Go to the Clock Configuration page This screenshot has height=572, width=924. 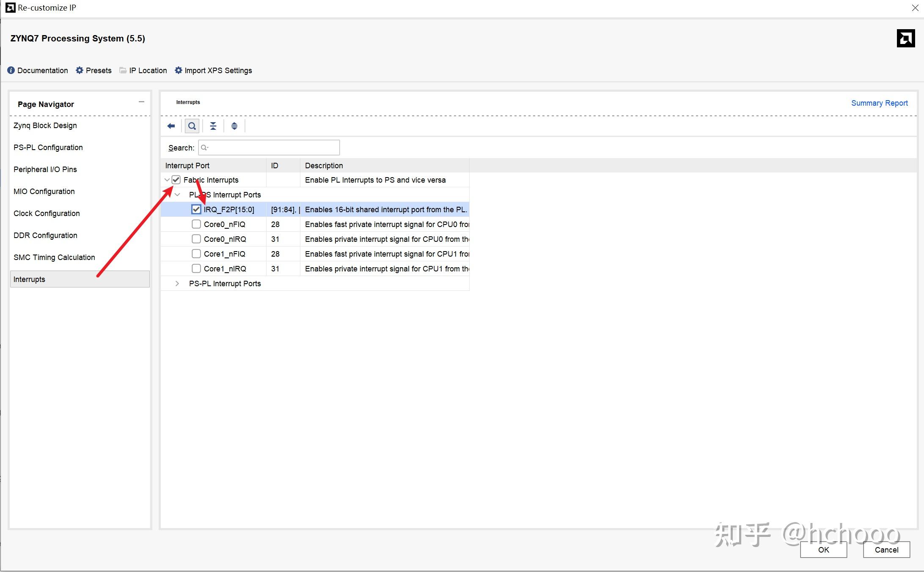(47, 213)
